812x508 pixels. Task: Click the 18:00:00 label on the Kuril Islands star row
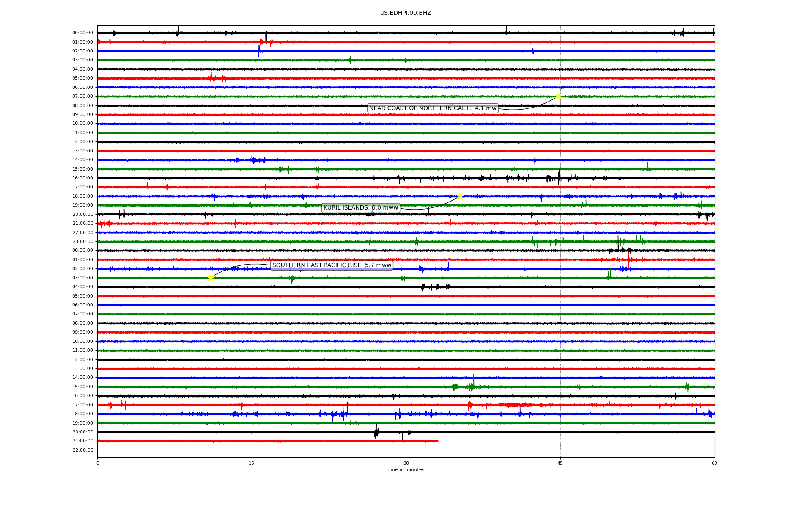82,196
